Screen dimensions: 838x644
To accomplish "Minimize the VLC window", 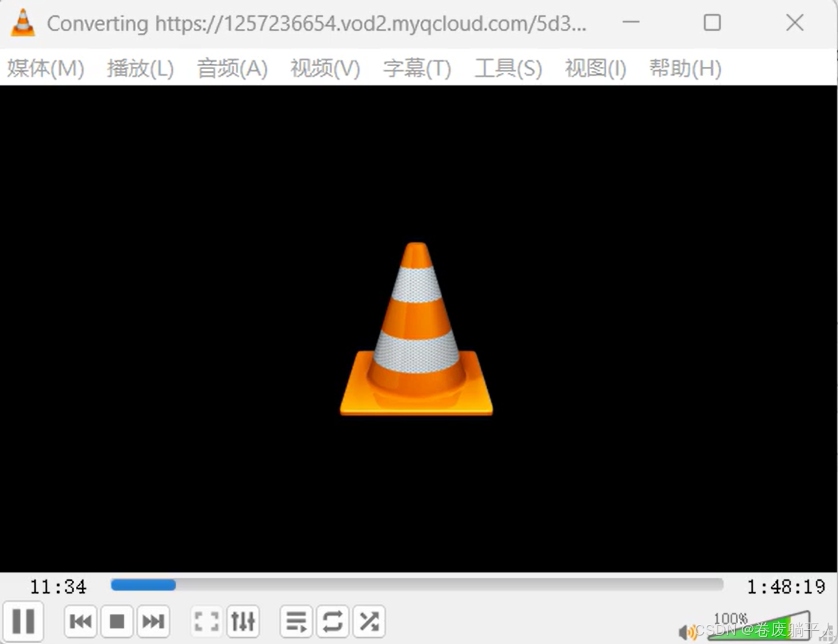I will coord(630,23).
